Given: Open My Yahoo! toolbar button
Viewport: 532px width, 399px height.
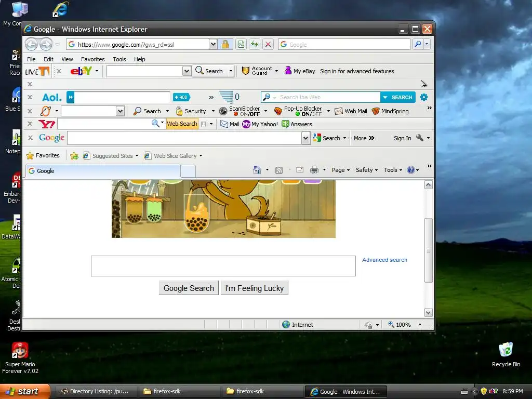Looking at the screenshot, I should 260,124.
